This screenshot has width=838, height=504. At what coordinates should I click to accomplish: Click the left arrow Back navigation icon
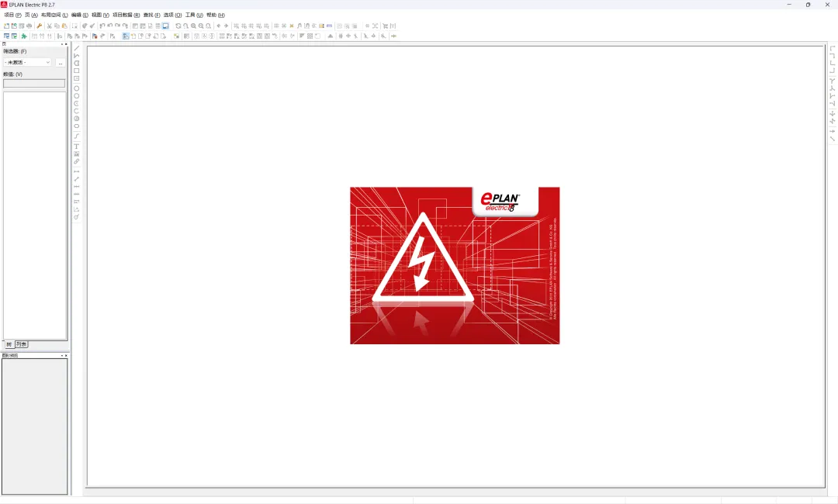point(219,26)
